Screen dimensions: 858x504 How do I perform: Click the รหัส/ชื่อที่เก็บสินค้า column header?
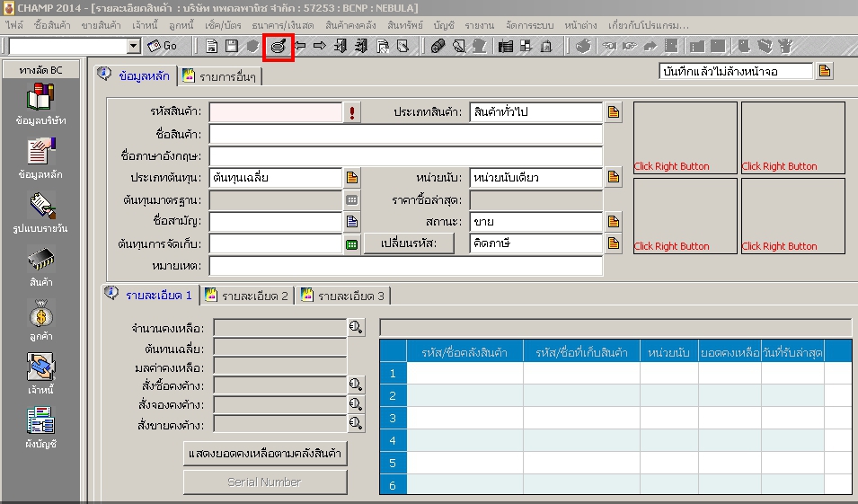(581, 352)
